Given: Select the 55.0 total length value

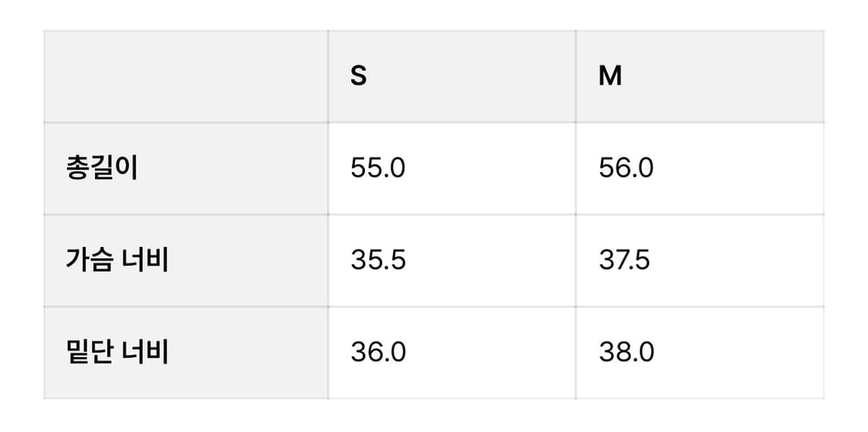Looking at the screenshot, I should tap(378, 169).
